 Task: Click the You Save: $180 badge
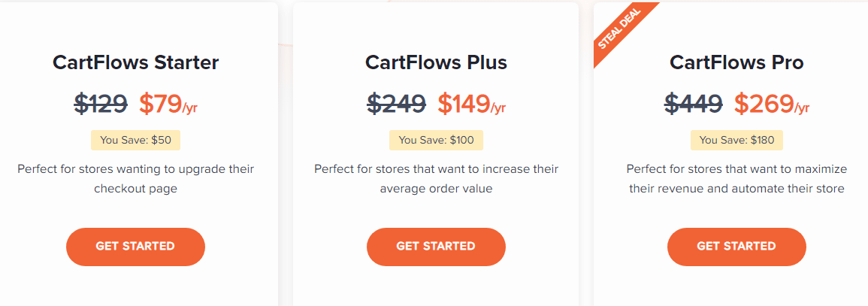[736, 140]
